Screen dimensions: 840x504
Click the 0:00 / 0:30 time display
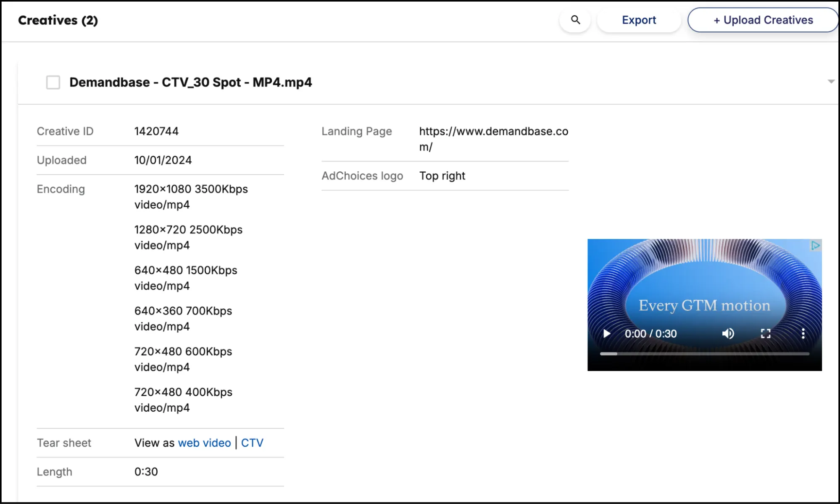click(650, 333)
